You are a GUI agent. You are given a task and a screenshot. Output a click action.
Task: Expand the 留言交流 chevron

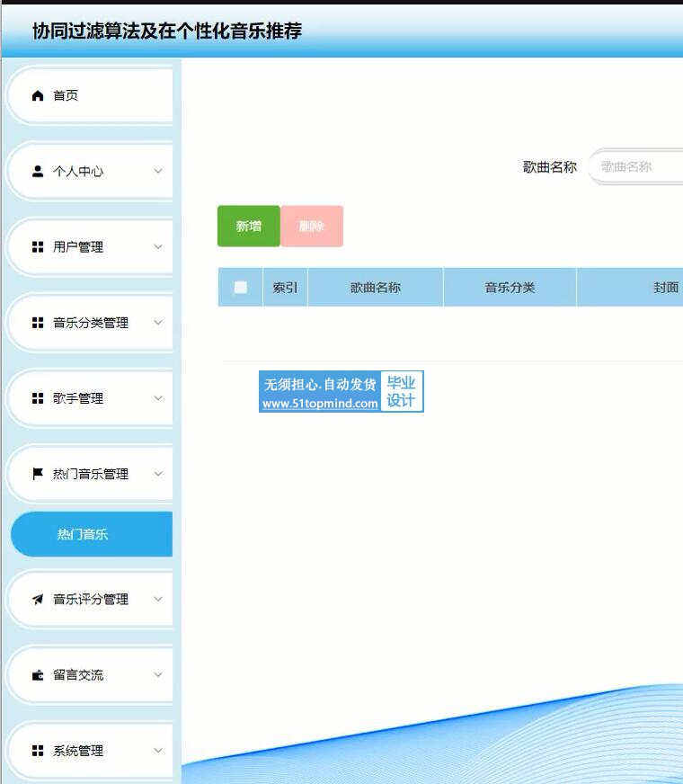tap(158, 674)
